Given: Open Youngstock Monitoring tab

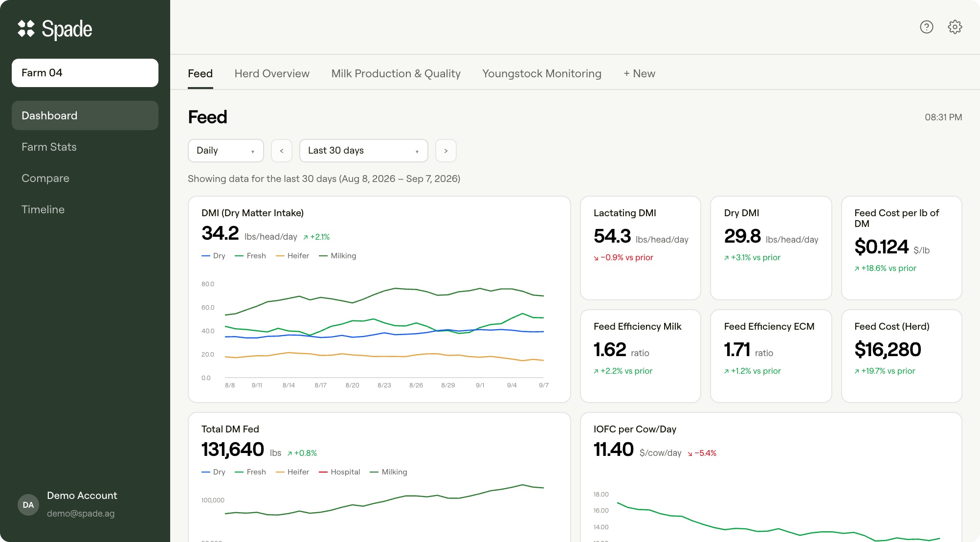Looking at the screenshot, I should pos(542,74).
